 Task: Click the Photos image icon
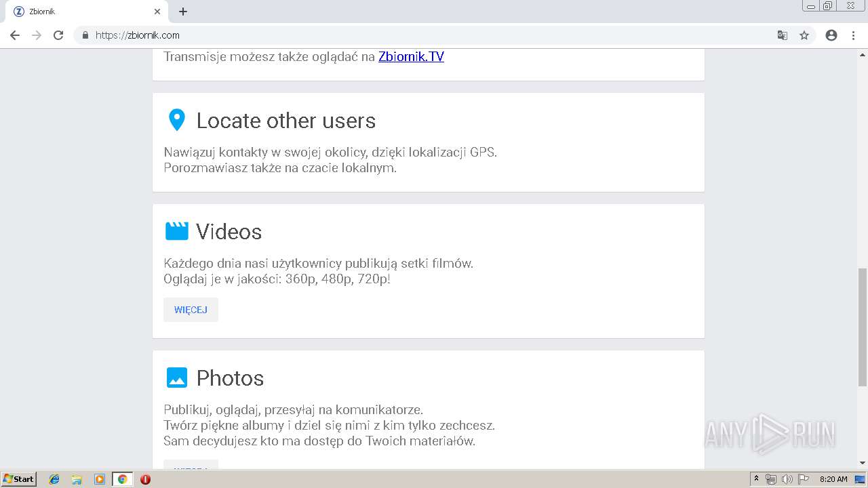[x=176, y=378]
